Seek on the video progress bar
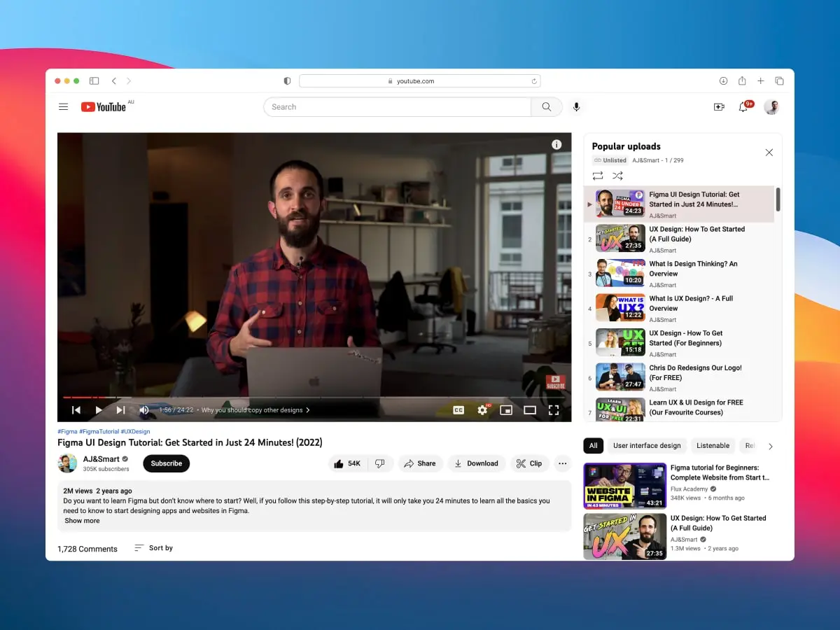Screen dimensions: 840x630 click(314, 398)
